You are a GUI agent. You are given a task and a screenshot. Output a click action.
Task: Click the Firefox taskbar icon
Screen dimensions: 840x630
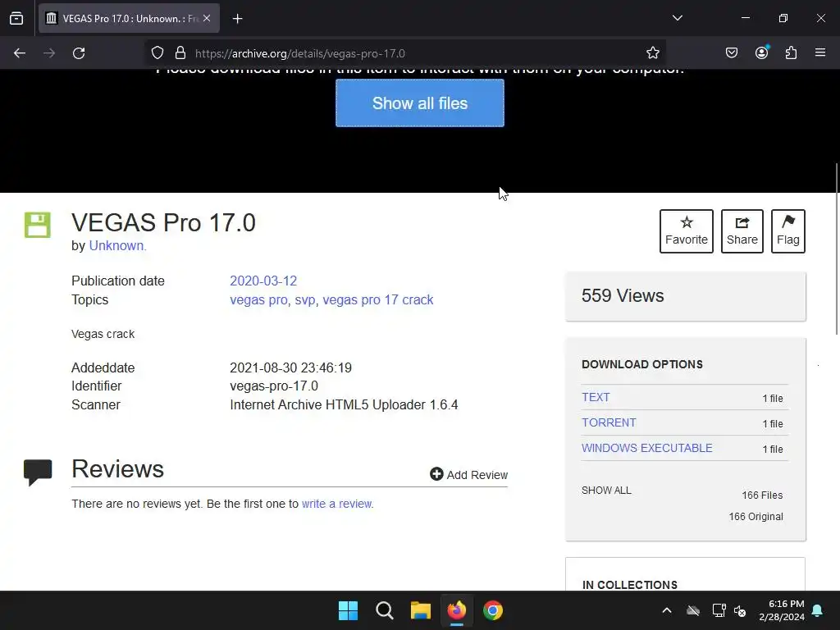[456, 610]
